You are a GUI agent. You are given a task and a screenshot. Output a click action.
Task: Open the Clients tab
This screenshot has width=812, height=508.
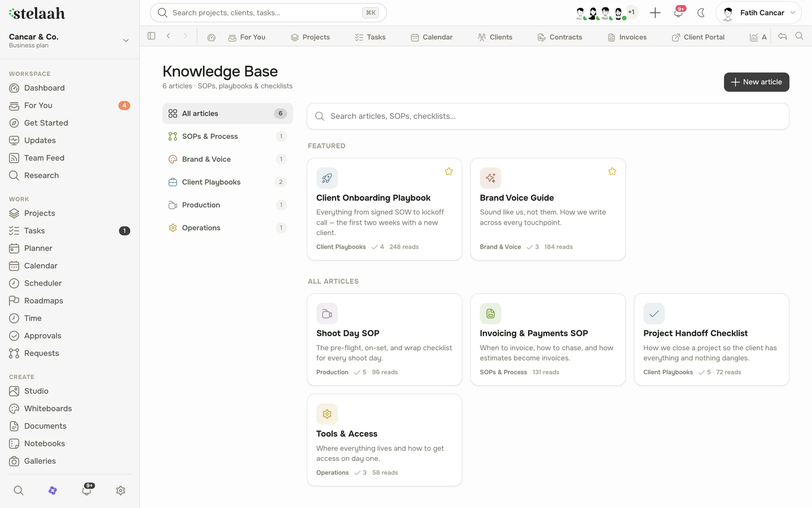495,37
